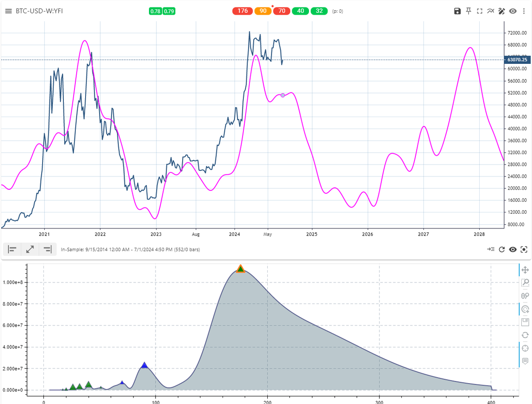This screenshot has width=532, height=404.
Task: Select the orange 90 cycle pill
Action: click(x=263, y=11)
